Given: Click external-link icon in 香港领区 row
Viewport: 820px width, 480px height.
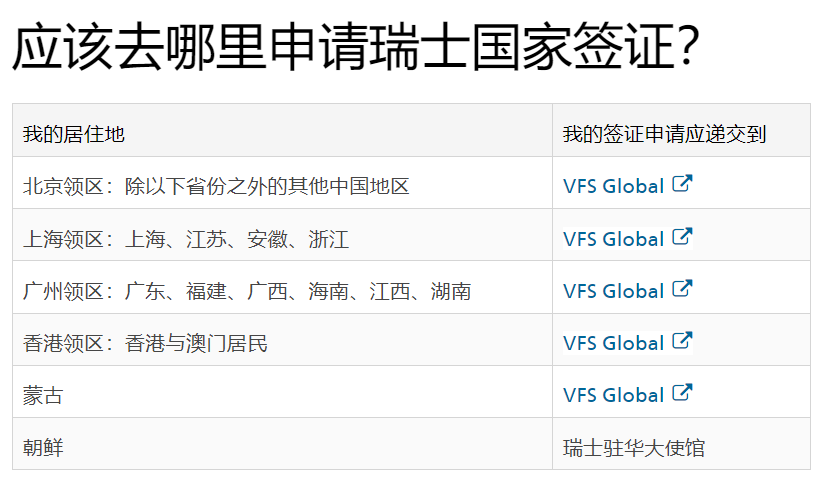Looking at the screenshot, I should [682, 340].
